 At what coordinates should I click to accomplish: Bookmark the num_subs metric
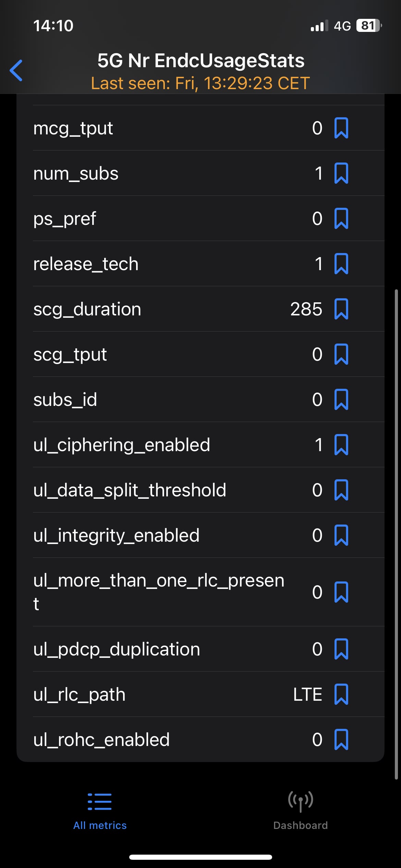(341, 173)
